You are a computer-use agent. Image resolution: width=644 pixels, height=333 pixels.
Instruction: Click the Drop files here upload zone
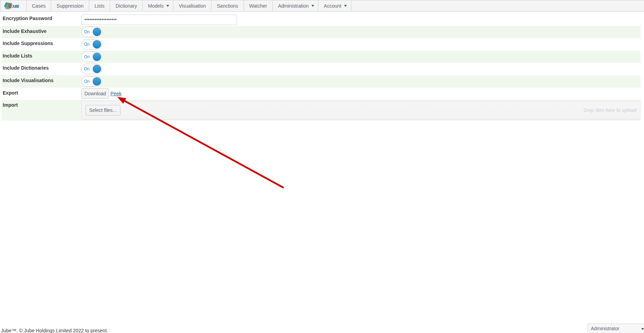pos(361,110)
